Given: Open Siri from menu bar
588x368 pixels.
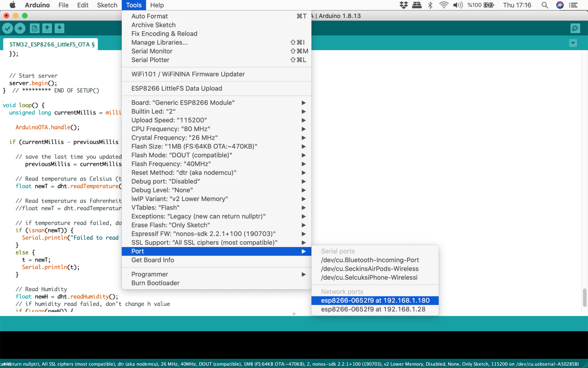Looking at the screenshot, I should [560, 5].
